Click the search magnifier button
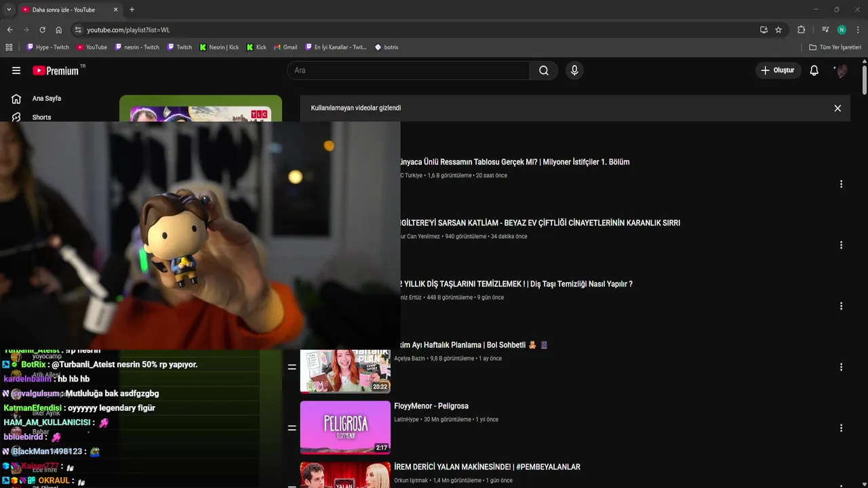 (544, 70)
